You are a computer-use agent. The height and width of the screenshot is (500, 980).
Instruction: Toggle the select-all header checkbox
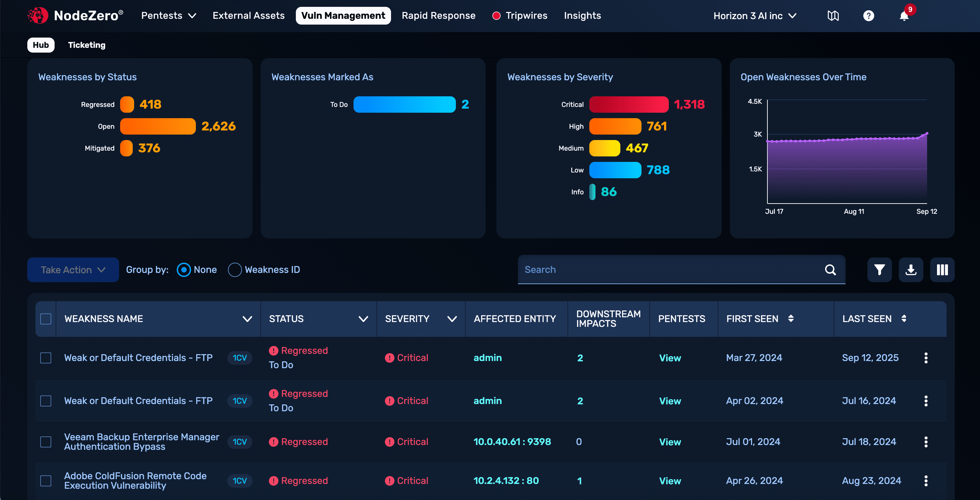pos(46,319)
